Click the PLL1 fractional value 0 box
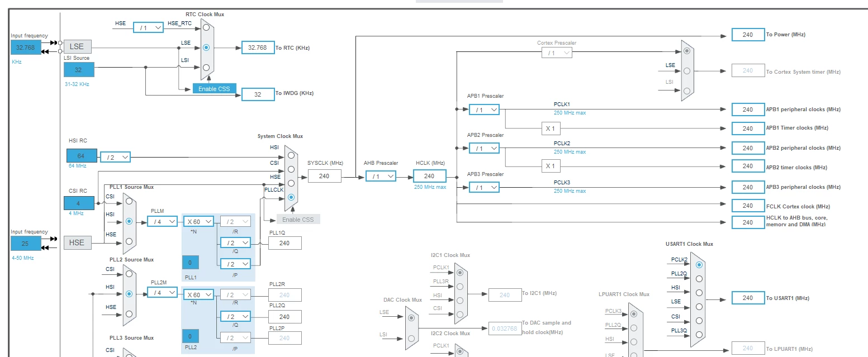The width and height of the screenshot is (868, 357). (x=190, y=262)
